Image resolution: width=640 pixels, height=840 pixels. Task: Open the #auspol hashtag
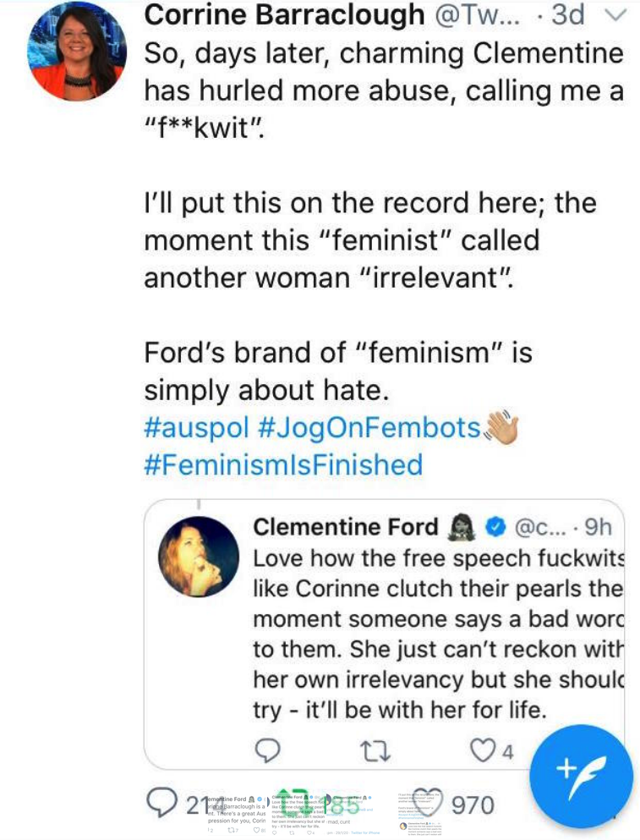click(x=196, y=428)
